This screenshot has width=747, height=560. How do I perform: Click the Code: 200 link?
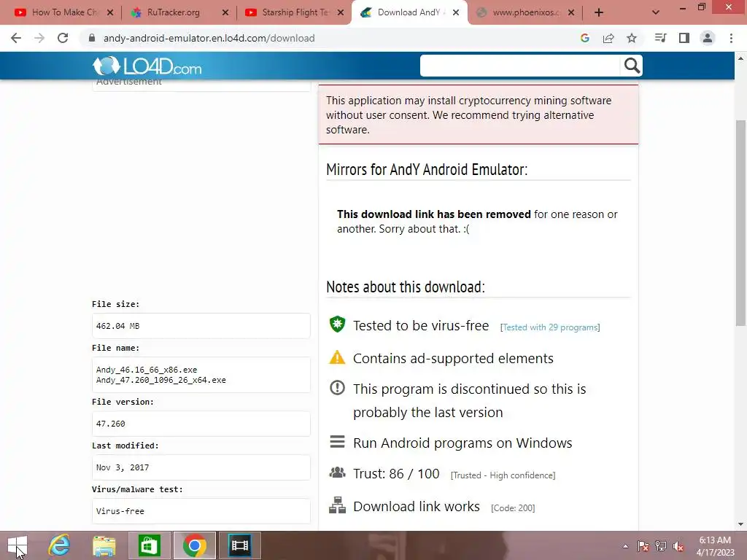click(x=513, y=508)
